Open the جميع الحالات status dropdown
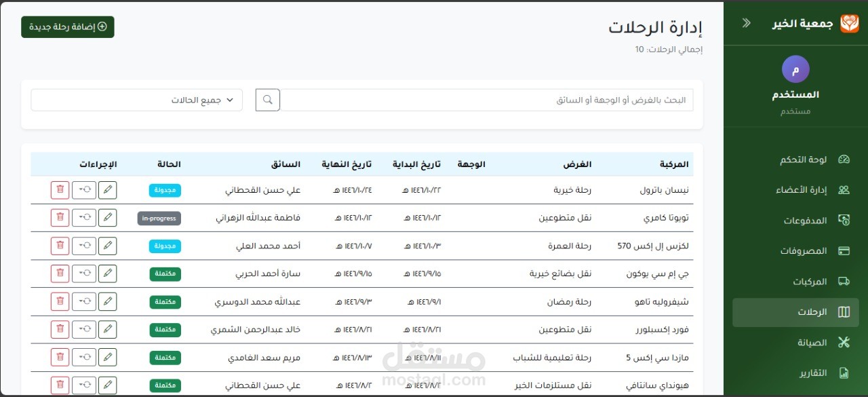Viewport: 868px width, 397px height. tap(137, 100)
